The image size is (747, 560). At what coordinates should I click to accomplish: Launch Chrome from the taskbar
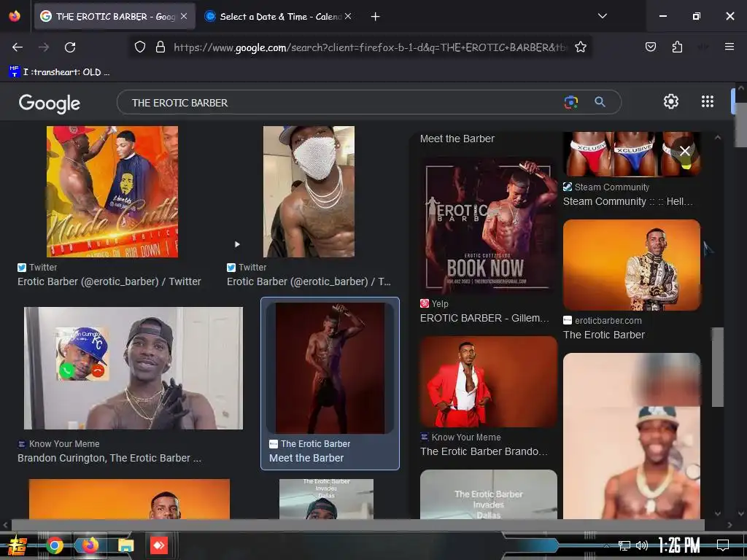tap(55, 545)
